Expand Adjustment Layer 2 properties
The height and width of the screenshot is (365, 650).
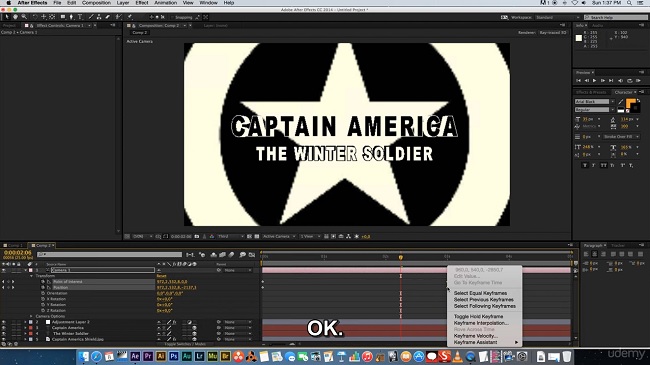click(26, 322)
